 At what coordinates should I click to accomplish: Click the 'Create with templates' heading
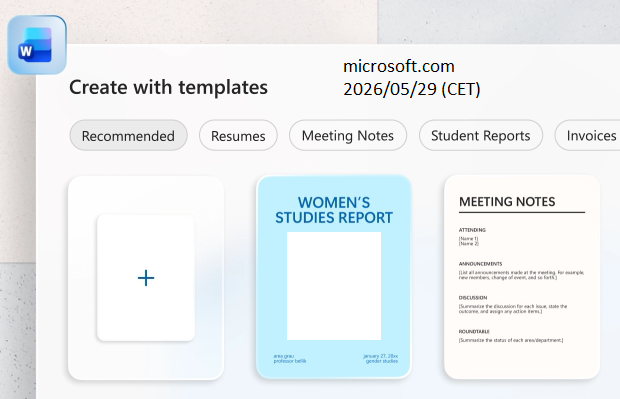[x=168, y=87]
